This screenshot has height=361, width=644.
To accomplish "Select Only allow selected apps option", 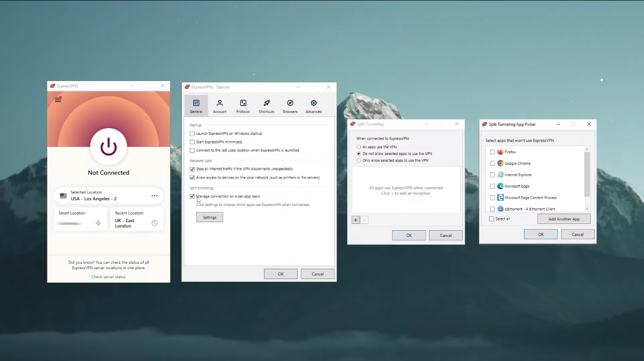I will coord(358,160).
